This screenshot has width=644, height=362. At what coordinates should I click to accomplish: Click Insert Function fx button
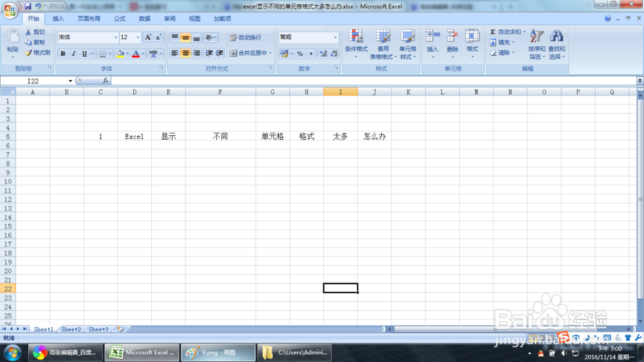106,81
